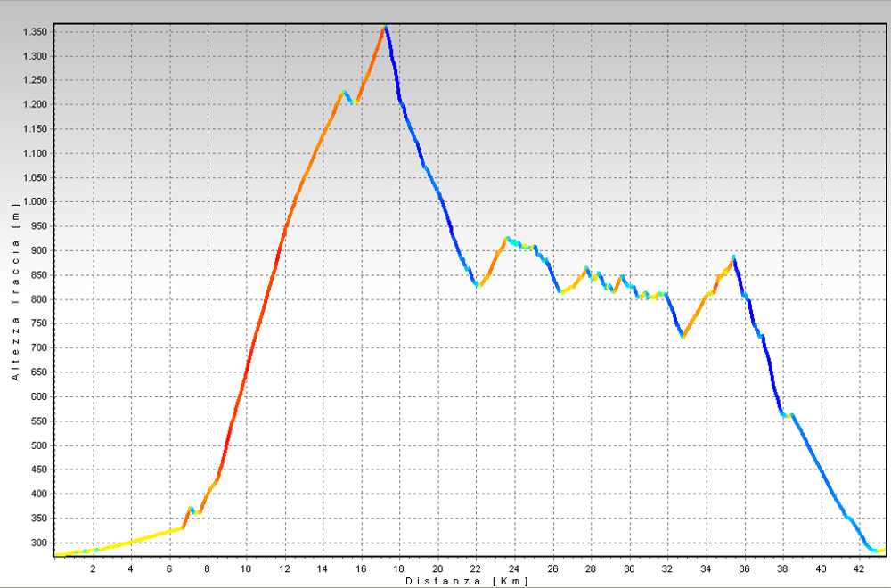Click the red steep climb segment at km 10

pos(246,382)
